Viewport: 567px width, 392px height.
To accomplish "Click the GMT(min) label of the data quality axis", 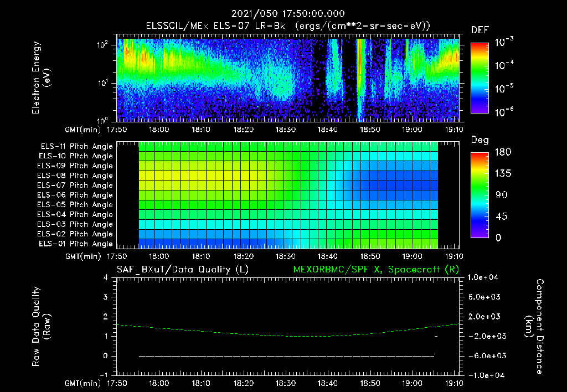I will point(83,383).
